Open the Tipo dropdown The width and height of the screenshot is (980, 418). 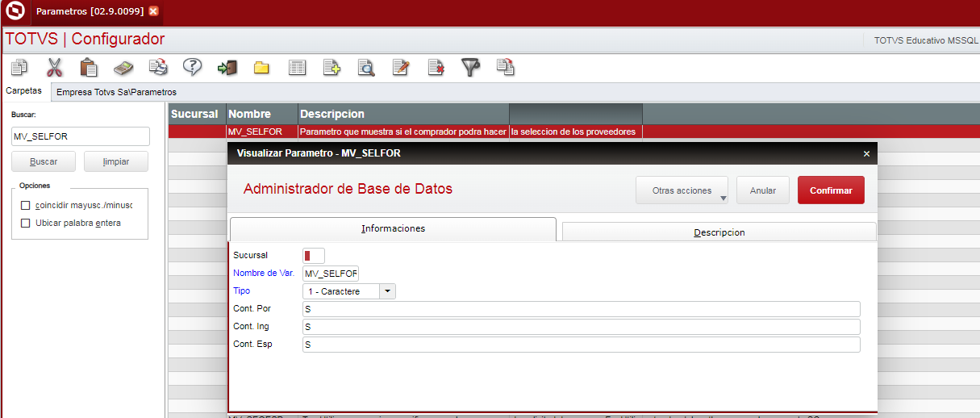(388, 291)
